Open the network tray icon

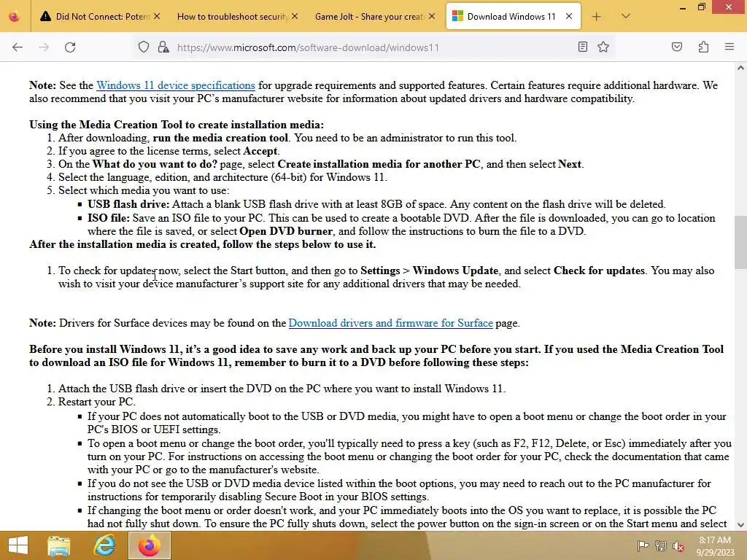point(661,546)
